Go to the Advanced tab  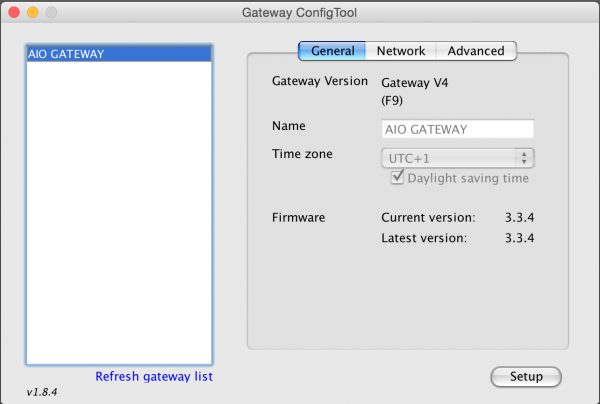[x=476, y=51]
